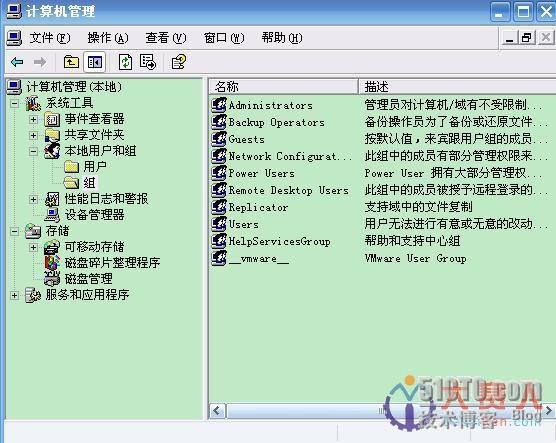Select the 系统工具 tree label
The width and height of the screenshot is (556, 443).
click(70, 104)
